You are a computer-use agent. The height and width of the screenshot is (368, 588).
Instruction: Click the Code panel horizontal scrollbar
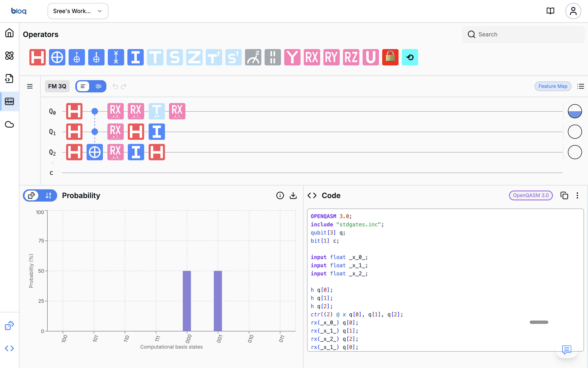[x=539, y=322]
